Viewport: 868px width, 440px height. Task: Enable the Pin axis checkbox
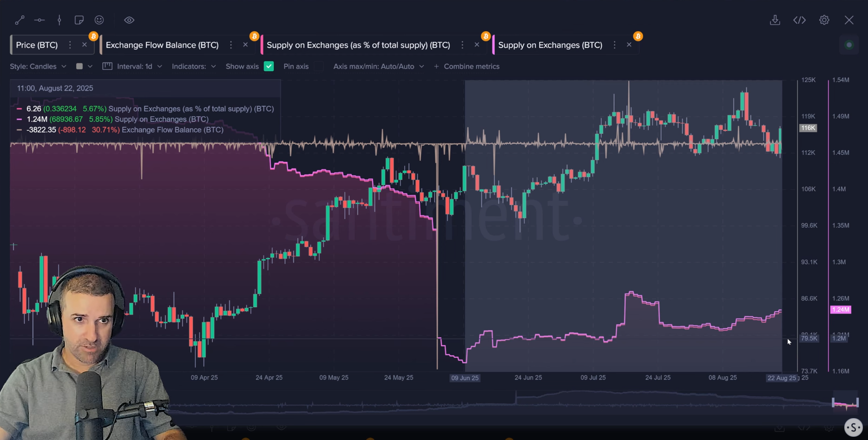[x=319, y=66]
